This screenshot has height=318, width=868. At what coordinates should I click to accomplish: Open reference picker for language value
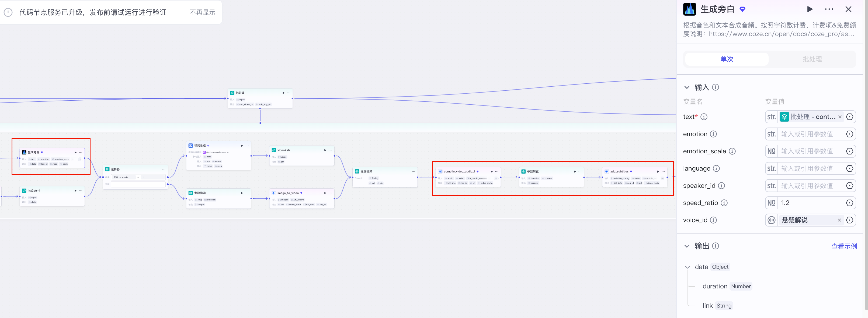(849, 168)
